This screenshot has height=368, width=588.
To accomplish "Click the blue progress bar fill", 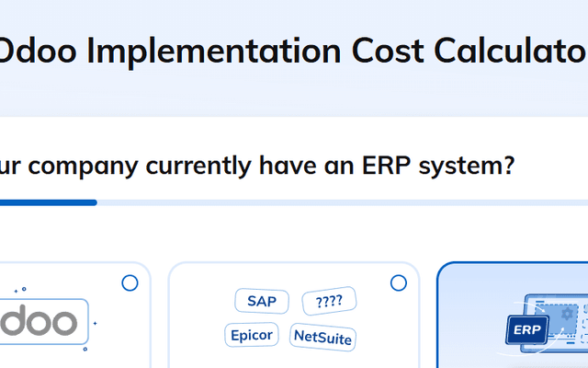I will pos(46,202).
